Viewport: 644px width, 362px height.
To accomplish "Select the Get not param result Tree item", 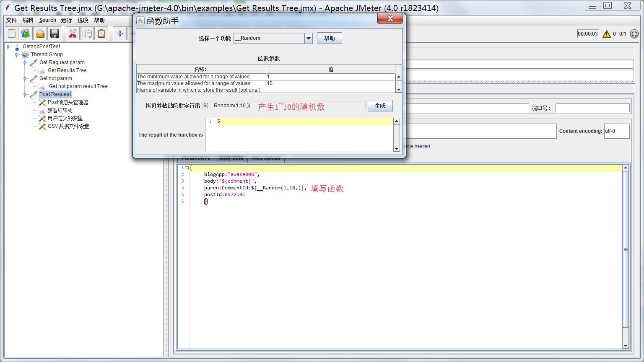I will [x=78, y=86].
